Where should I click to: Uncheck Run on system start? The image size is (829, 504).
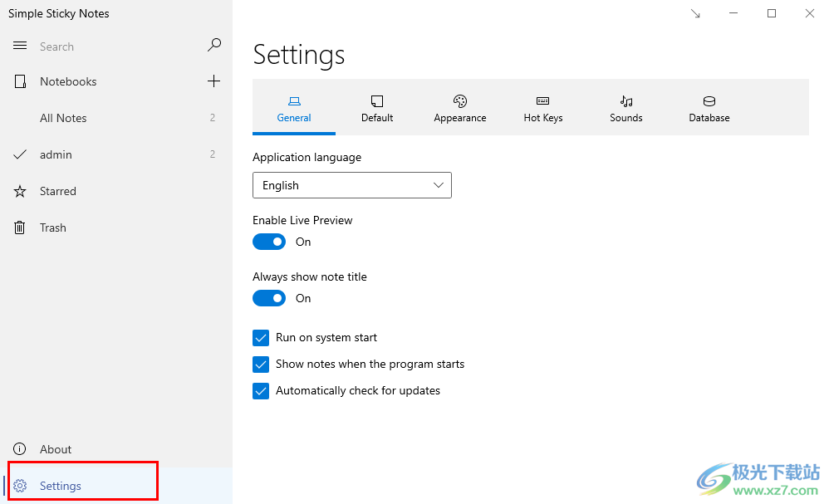click(261, 338)
